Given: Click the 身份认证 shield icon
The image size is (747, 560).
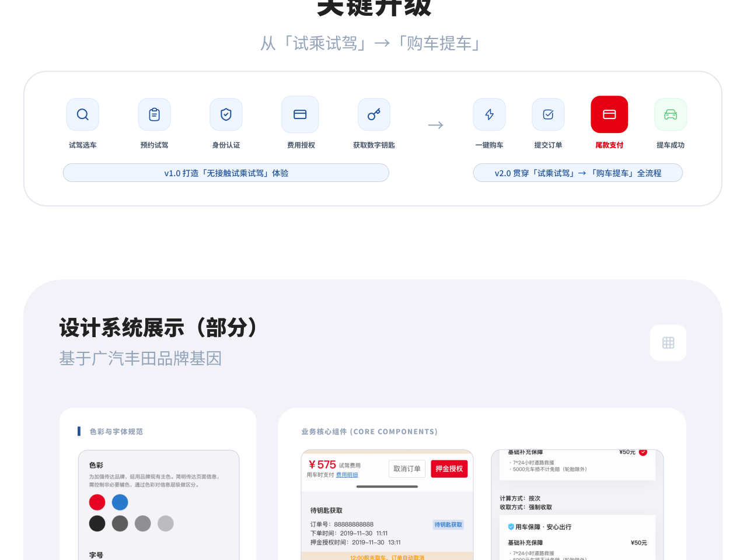Looking at the screenshot, I should pyautogui.click(x=226, y=114).
